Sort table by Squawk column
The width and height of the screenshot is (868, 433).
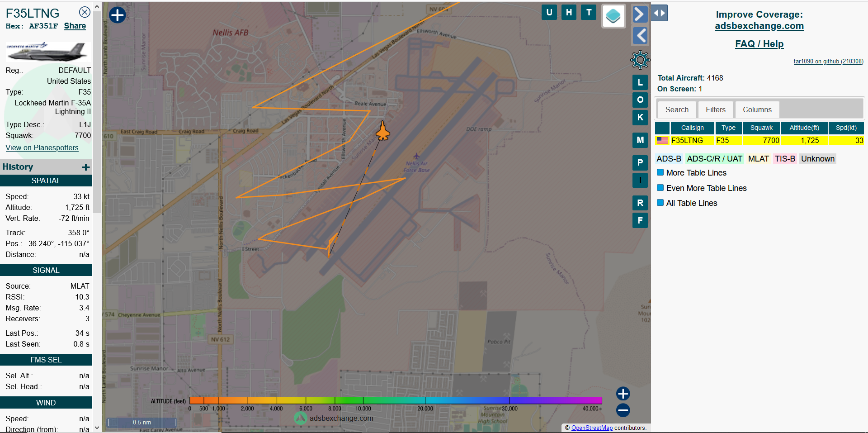pyautogui.click(x=761, y=128)
